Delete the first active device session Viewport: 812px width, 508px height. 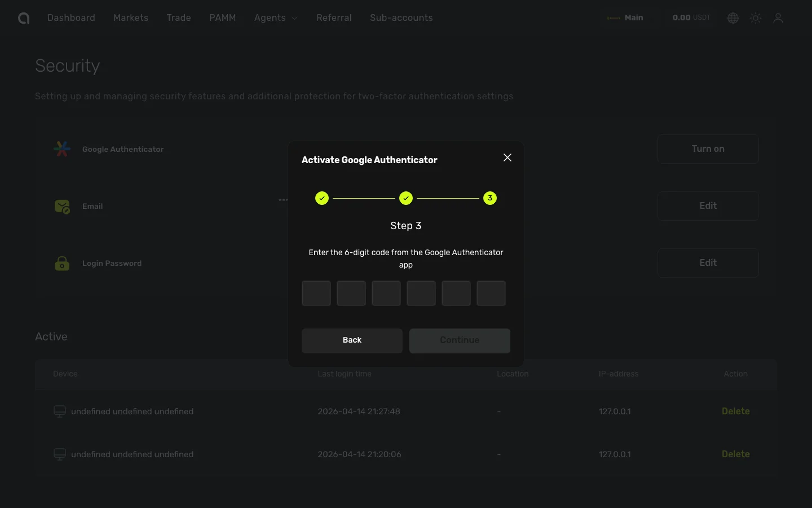coord(735,411)
